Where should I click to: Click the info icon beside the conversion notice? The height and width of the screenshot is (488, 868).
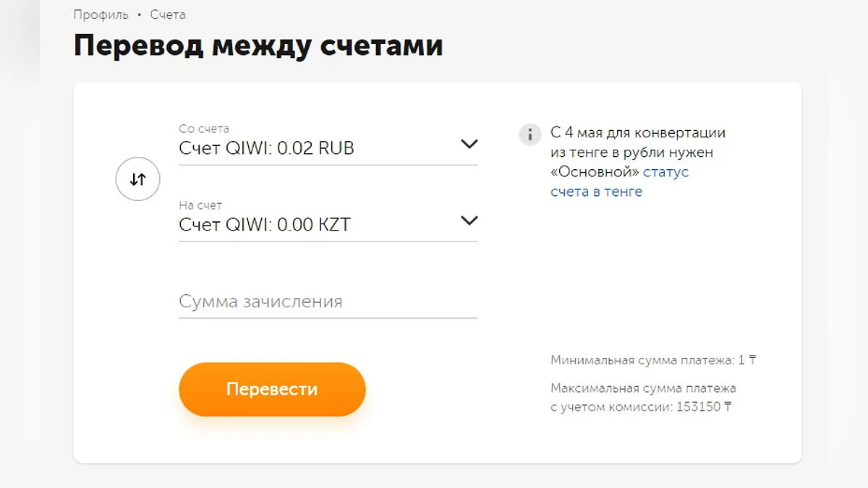point(530,134)
